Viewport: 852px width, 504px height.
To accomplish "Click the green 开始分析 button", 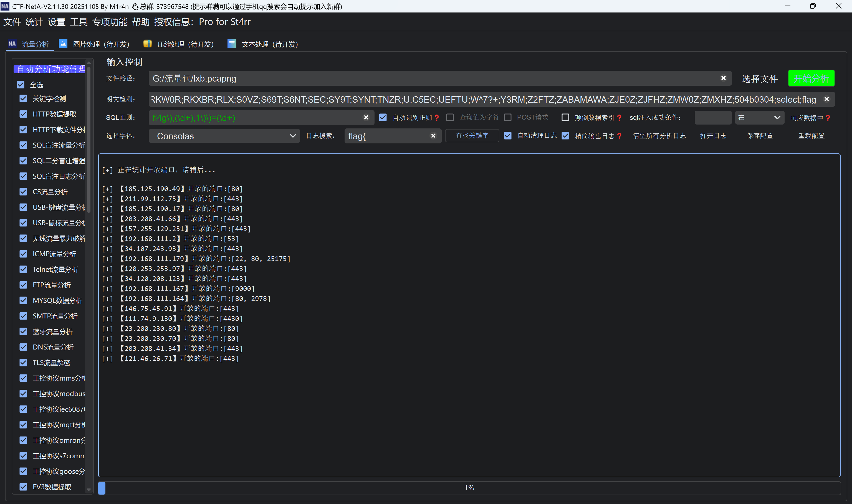I will point(811,78).
